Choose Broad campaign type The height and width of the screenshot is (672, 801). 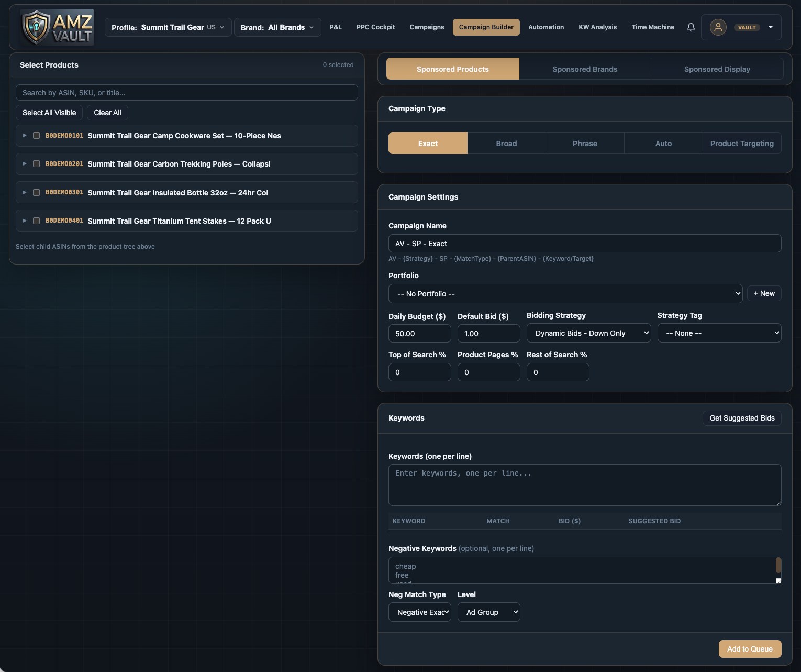point(506,144)
